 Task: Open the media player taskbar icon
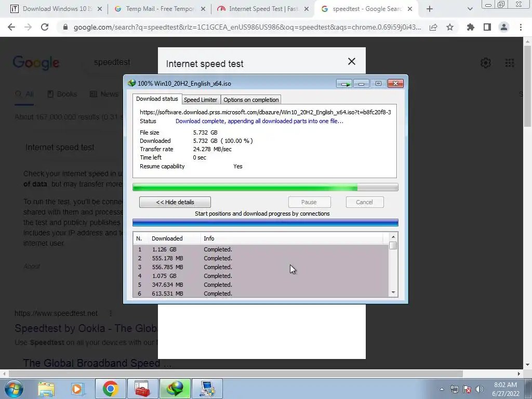point(78,389)
